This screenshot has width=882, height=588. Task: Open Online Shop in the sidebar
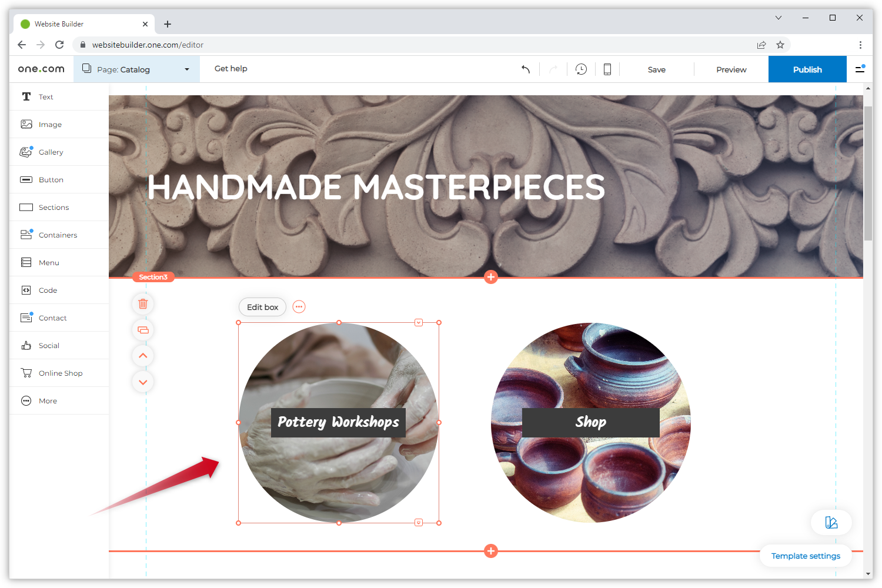coord(60,373)
